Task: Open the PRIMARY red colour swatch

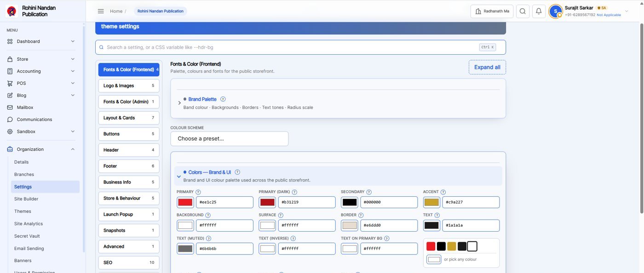Action: click(185, 202)
